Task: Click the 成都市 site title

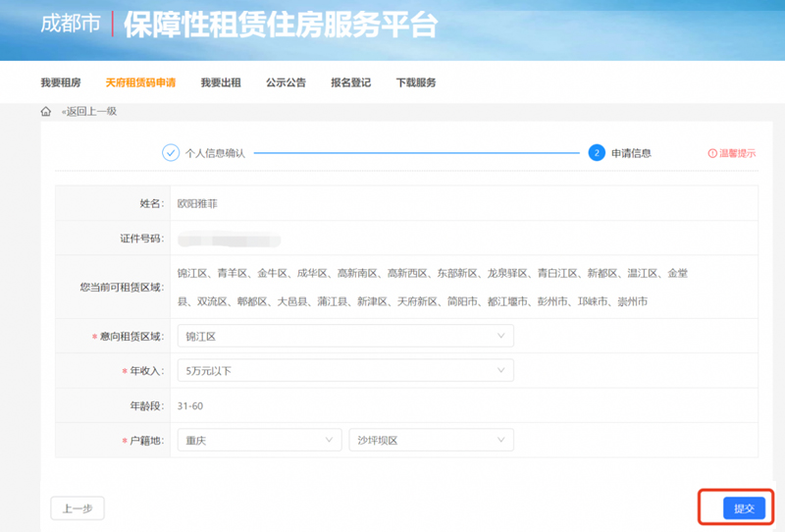Action: (x=71, y=24)
